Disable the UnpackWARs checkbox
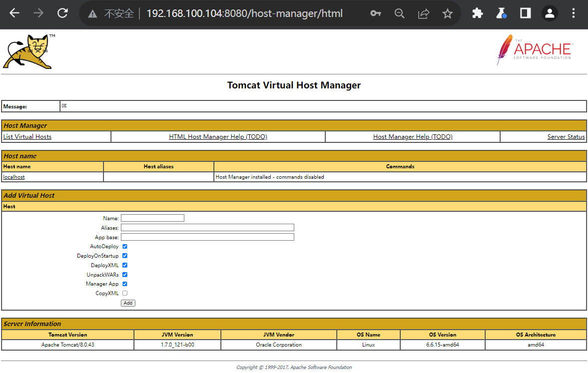Image resolution: width=588 pixels, height=373 pixels. point(125,275)
